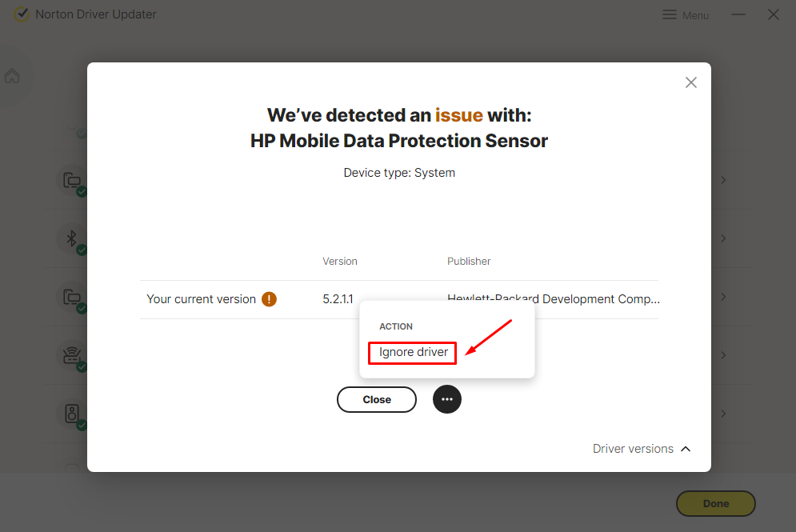Click the orange warning icon next to current version

pos(269,299)
